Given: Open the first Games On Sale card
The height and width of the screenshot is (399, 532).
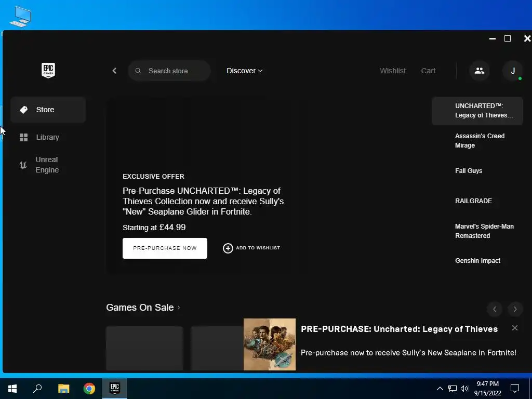Looking at the screenshot, I should 144,348.
